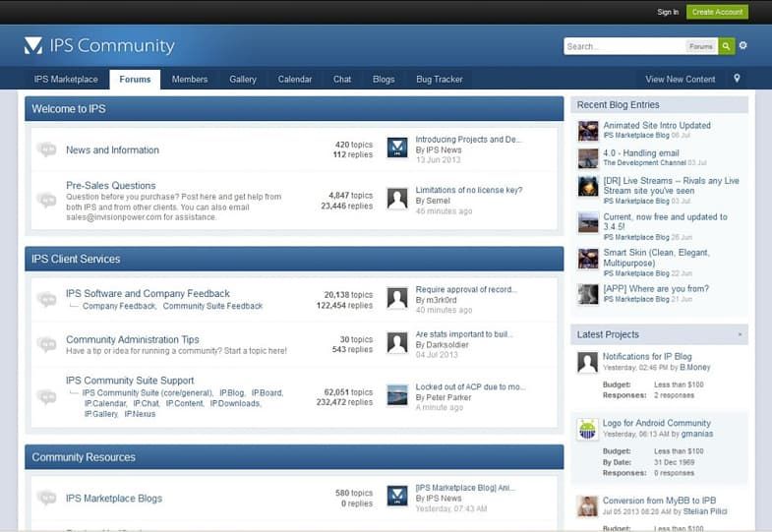This screenshot has height=532, width=772.
Task: Click IPS Marketplace Blogs forum bubble icon
Action: [x=47, y=498]
